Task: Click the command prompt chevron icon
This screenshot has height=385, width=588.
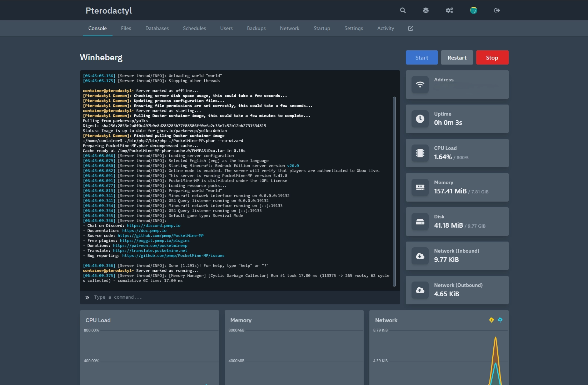Action: pos(87,297)
